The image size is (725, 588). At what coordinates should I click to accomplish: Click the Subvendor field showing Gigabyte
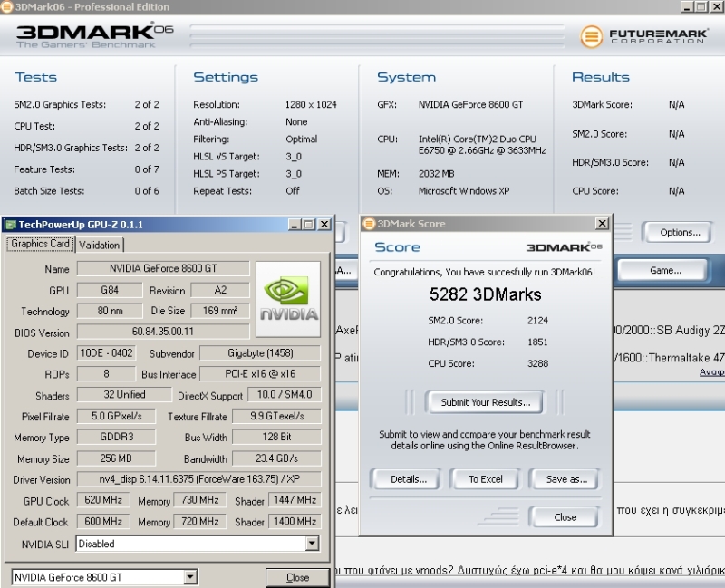[x=260, y=353]
